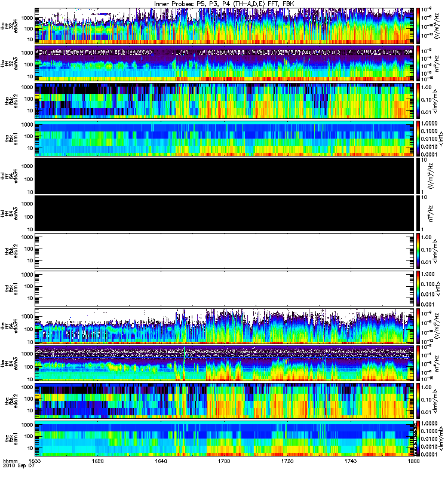Click the 'the fbk scm1' panel label
This screenshot has height=478, width=448.
coord(11,439)
